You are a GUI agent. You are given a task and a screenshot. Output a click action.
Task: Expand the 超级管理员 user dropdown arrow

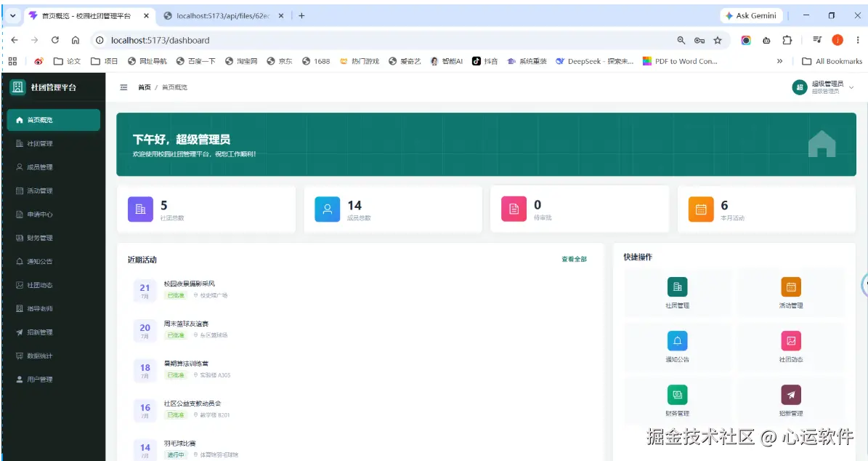click(851, 87)
